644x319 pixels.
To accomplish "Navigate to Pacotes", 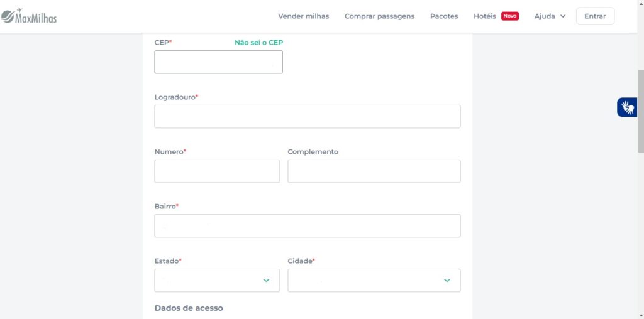I will [x=444, y=16].
